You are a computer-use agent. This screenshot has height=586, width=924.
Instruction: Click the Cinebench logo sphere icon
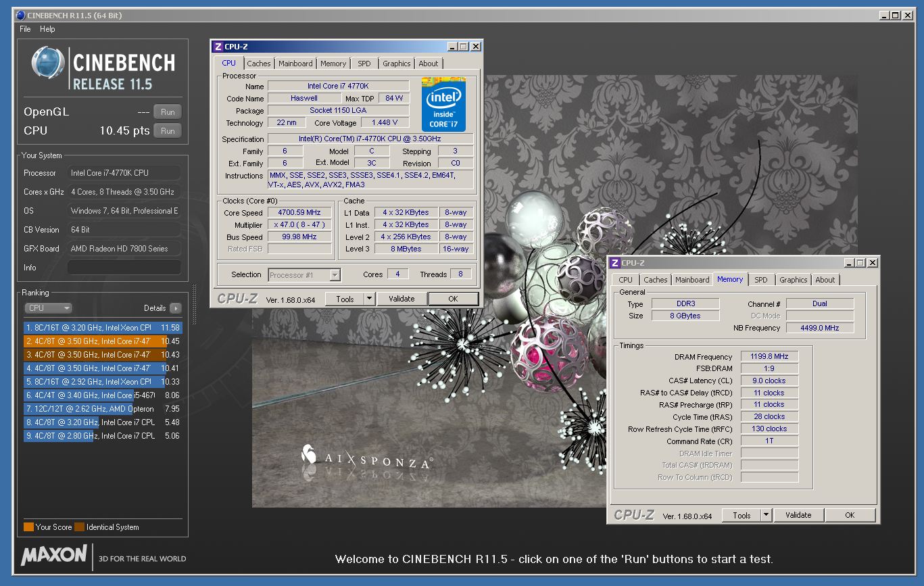[48, 63]
